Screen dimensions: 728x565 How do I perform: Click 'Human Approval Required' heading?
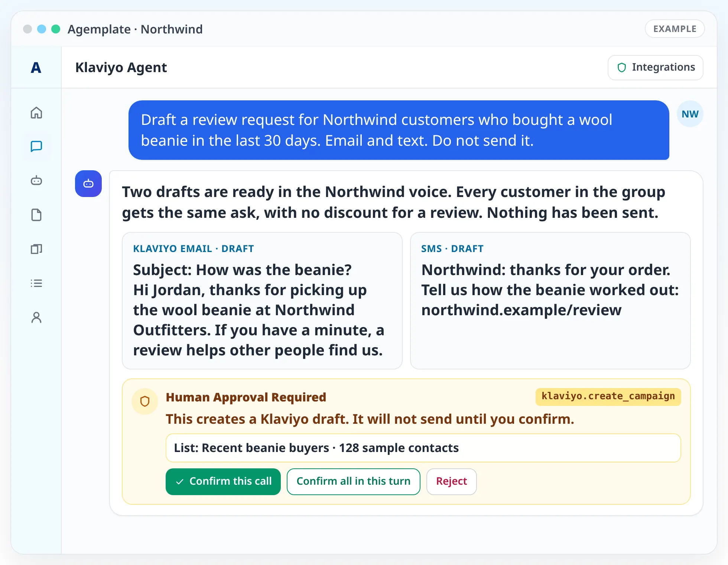coord(246,397)
